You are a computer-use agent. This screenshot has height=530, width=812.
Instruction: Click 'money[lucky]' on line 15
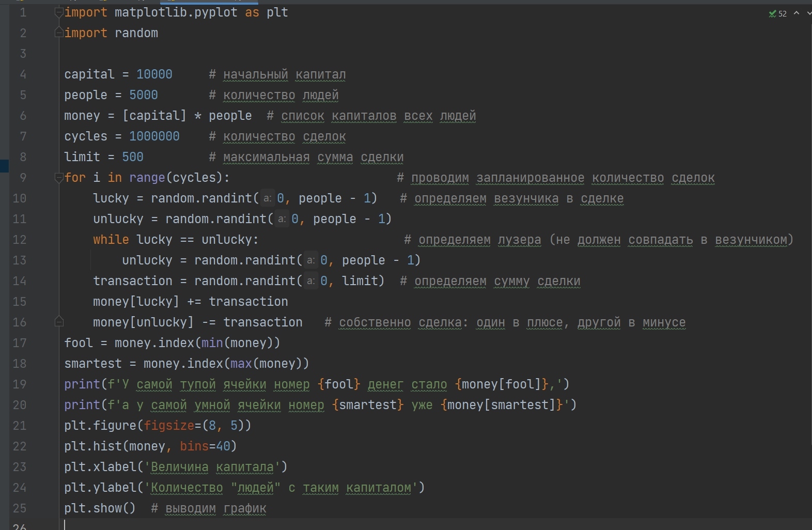[136, 302]
